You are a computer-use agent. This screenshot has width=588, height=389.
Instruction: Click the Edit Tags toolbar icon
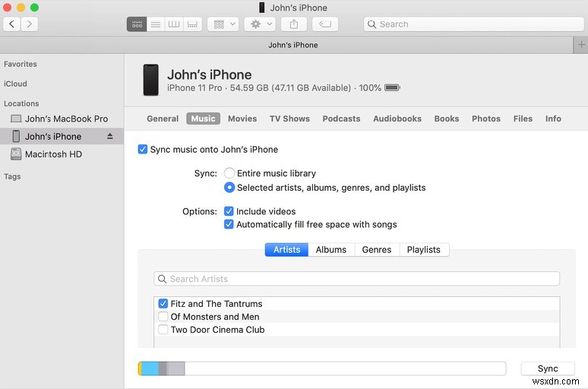[x=325, y=24]
